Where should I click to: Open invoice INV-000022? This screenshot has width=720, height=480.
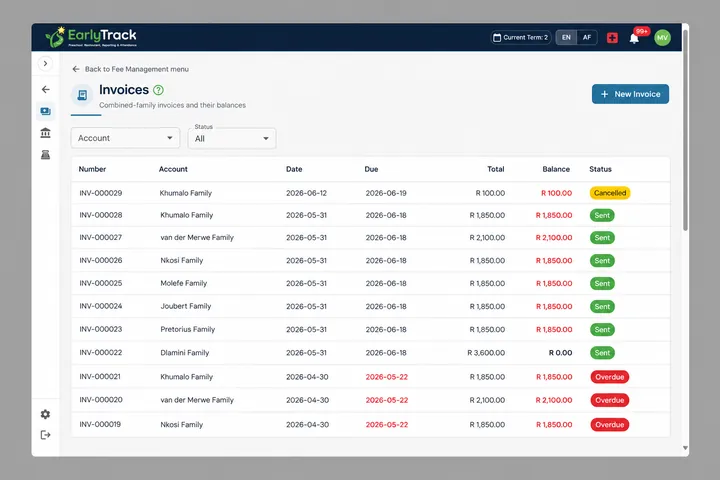point(370,353)
